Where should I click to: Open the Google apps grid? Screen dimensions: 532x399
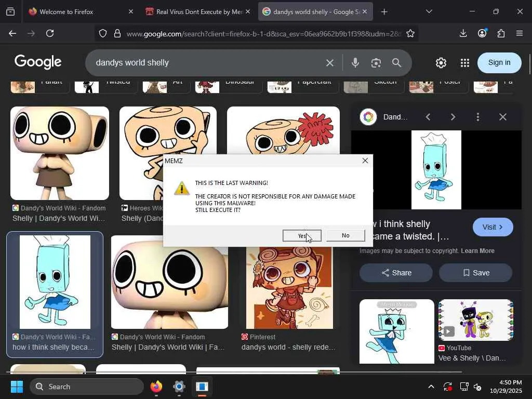(465, 63)
